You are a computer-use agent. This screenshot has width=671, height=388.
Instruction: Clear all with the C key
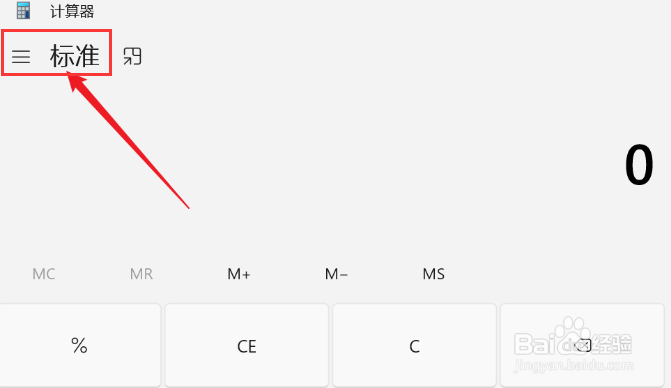tap(414, 345)
